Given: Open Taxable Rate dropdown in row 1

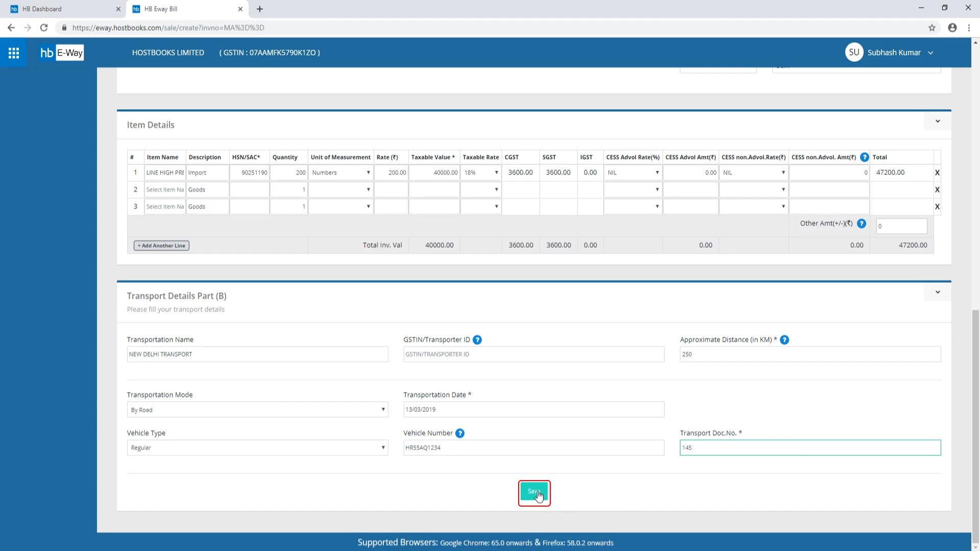Looking at the screenshot, I should point(481,173).
